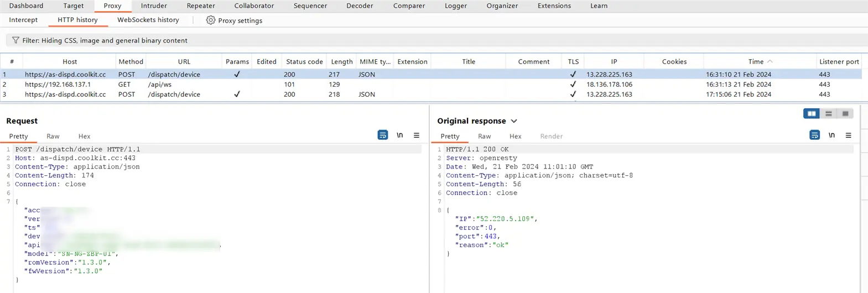Toggle non-printable \n chars in Request

(x=400, y=135)
